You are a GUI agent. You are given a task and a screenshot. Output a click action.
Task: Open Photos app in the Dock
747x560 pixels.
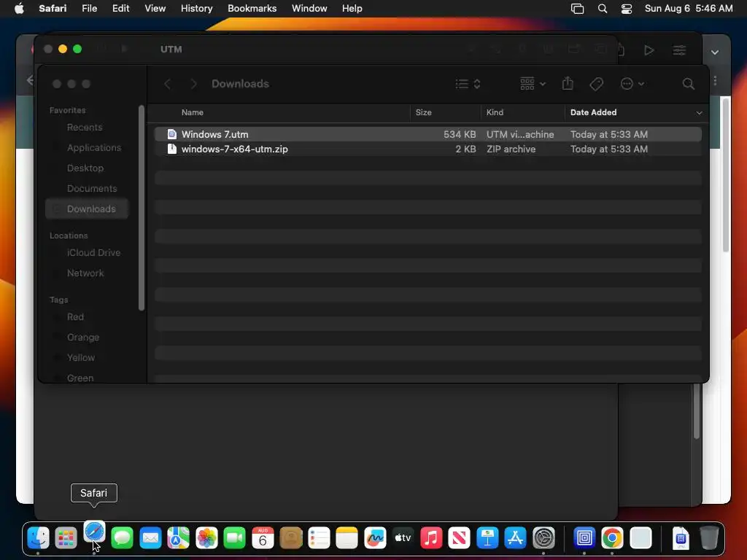pos(206,538)
